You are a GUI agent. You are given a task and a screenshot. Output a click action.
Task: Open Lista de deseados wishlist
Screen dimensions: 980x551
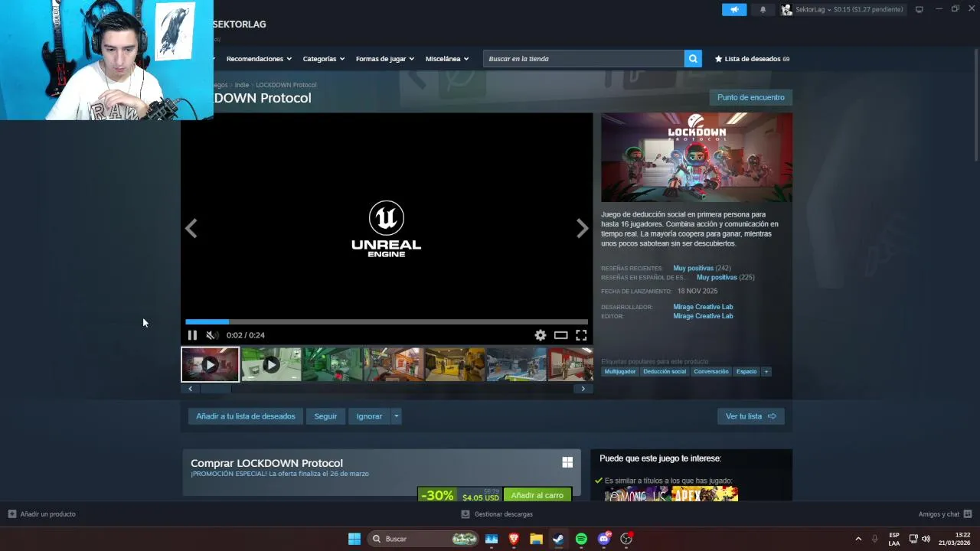(752, 59)
